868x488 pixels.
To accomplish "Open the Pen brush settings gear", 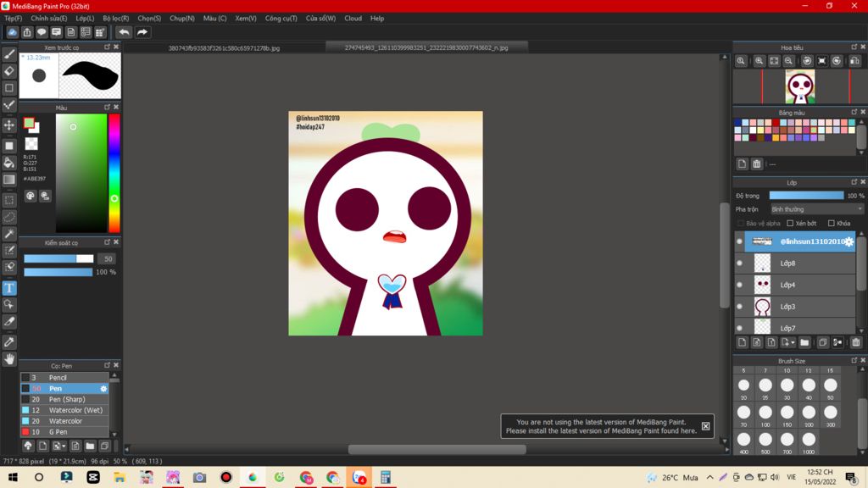I will click(103, 388).
